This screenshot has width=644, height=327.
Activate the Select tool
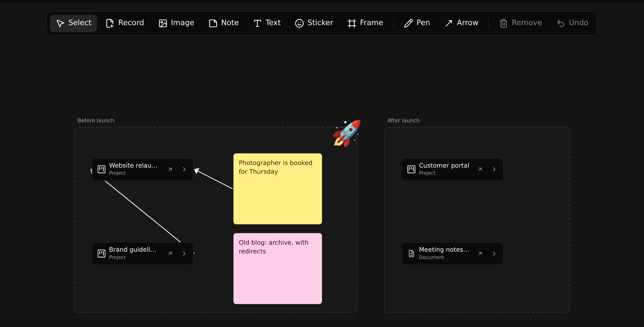[73, 23]
